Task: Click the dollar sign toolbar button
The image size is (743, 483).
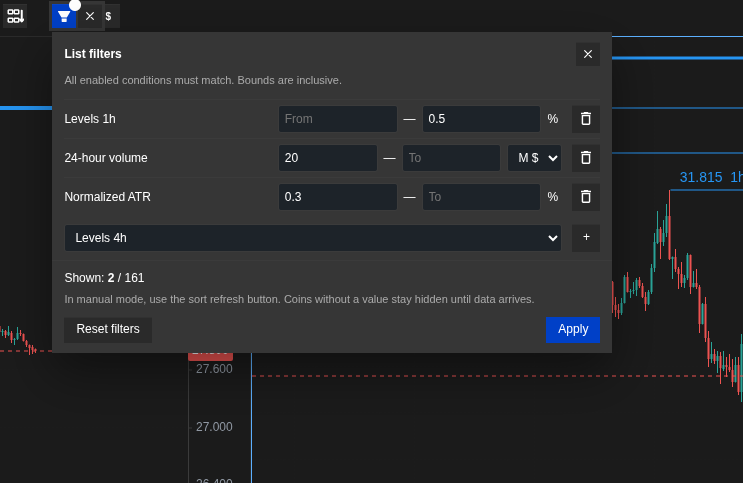Action: [x=109, y=17]
